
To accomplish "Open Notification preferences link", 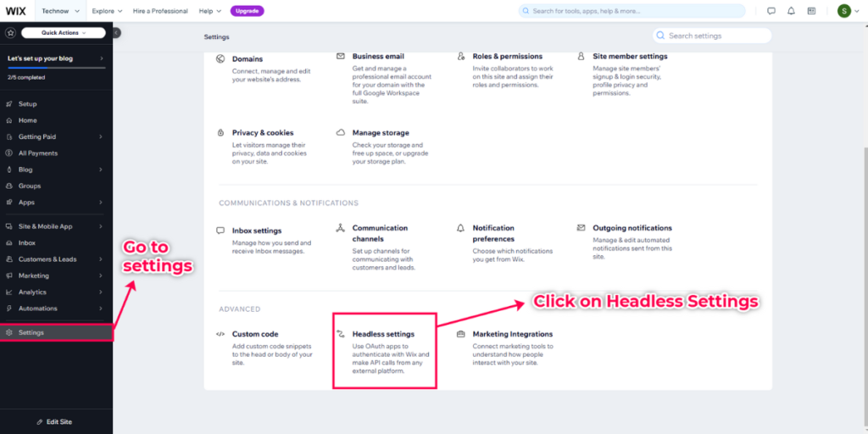I will click(x=494, y=234).
